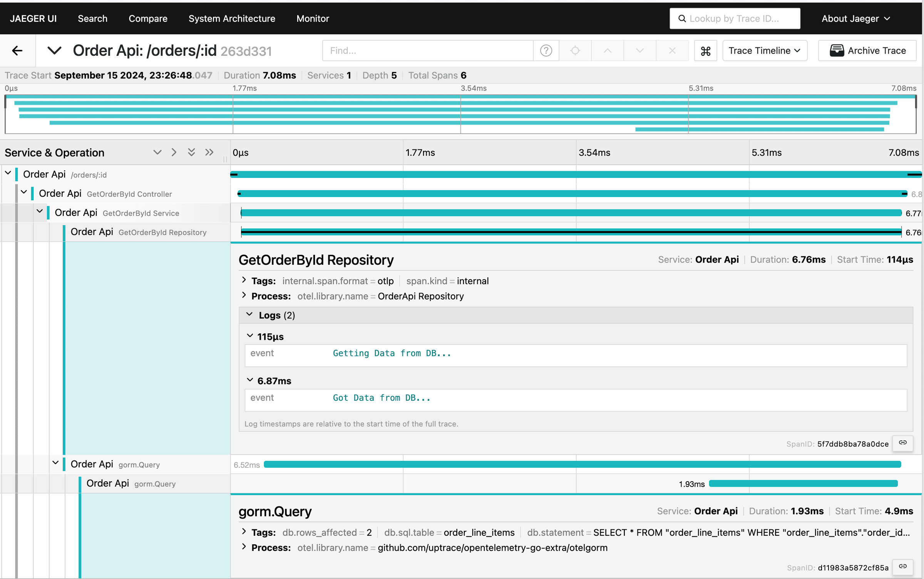Copy deep link for the gorm.Query span

(903, 567)
